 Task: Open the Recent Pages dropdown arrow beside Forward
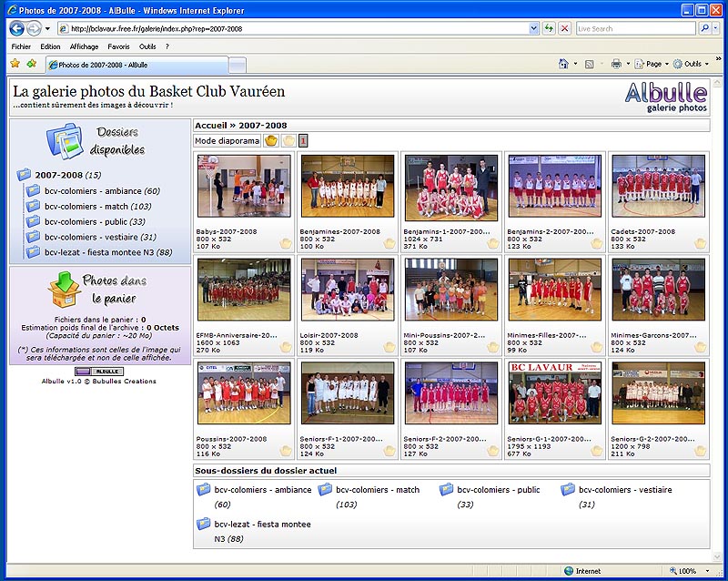pyautogui.click(x=47, y=29)
